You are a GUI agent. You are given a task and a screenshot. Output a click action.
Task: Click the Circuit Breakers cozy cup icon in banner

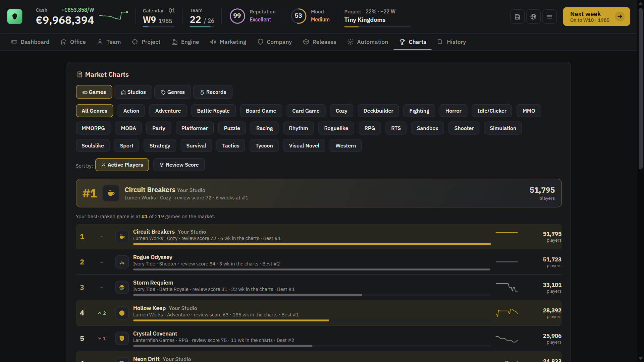click(x=111, y=193)
